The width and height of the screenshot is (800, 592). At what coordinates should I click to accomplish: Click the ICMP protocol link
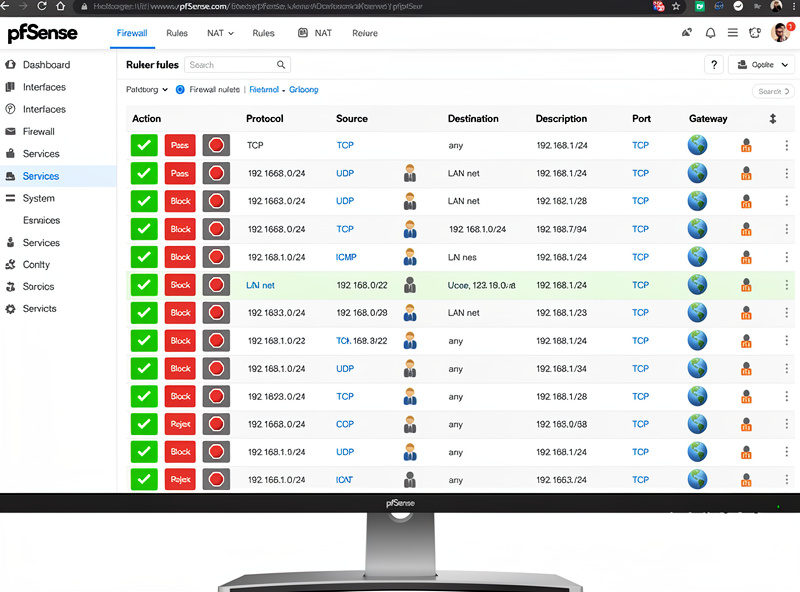pyautogui.click(x=346, y=257)
